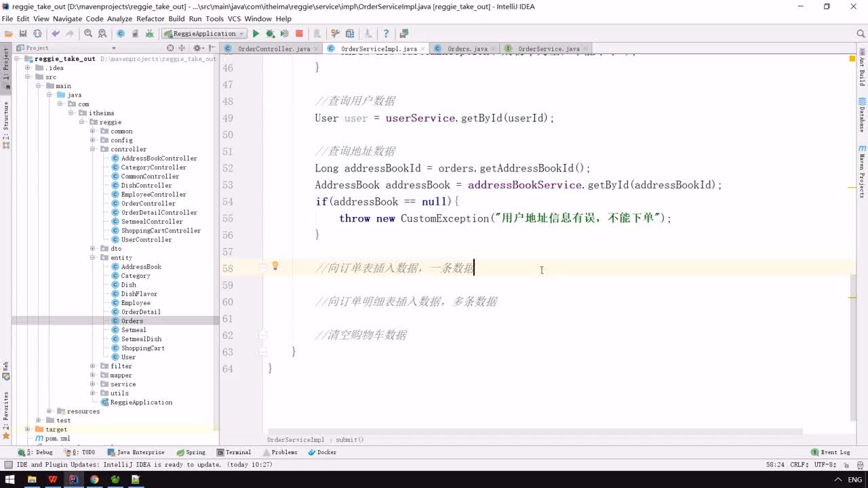This screenshot has width=868, height=488.
Task: Click the Collapse All icon in Project panel
Action: point(181,48)
